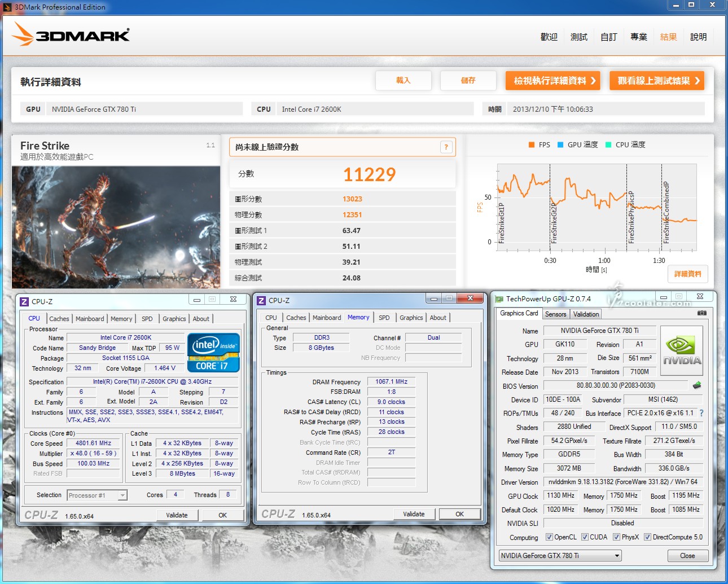Open the Validation tab in GPU-Z
This screenshot has width=728, height=584.
click(x=586, y=314)
